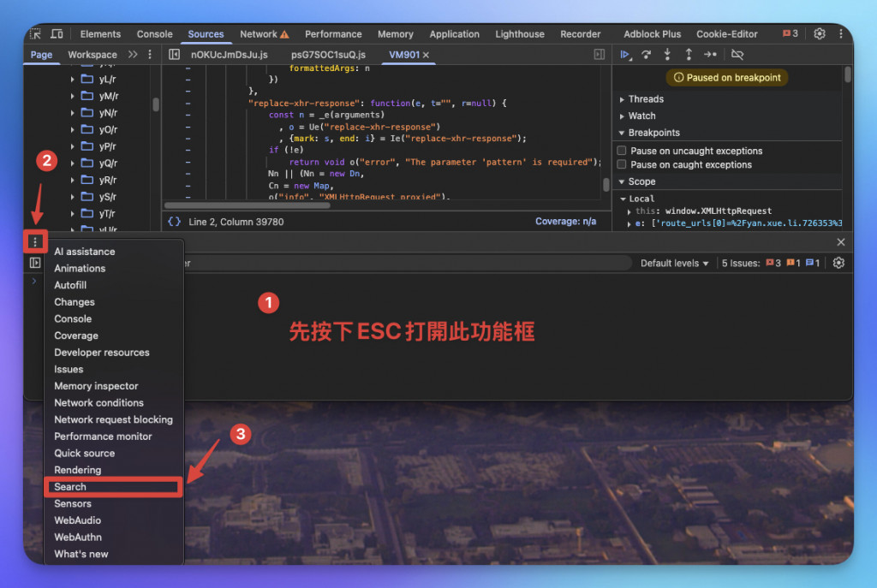Open the Cookie-Editor tab

point(726,34)
